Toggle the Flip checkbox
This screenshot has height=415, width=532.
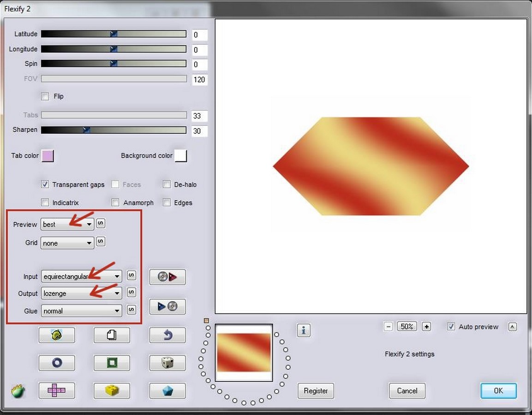[45, 96]
